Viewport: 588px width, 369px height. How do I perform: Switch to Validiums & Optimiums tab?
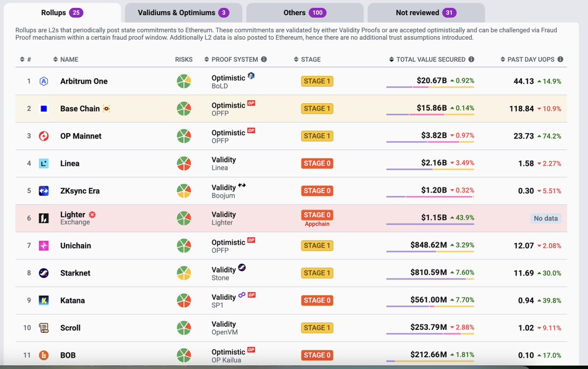pos(183,13)
